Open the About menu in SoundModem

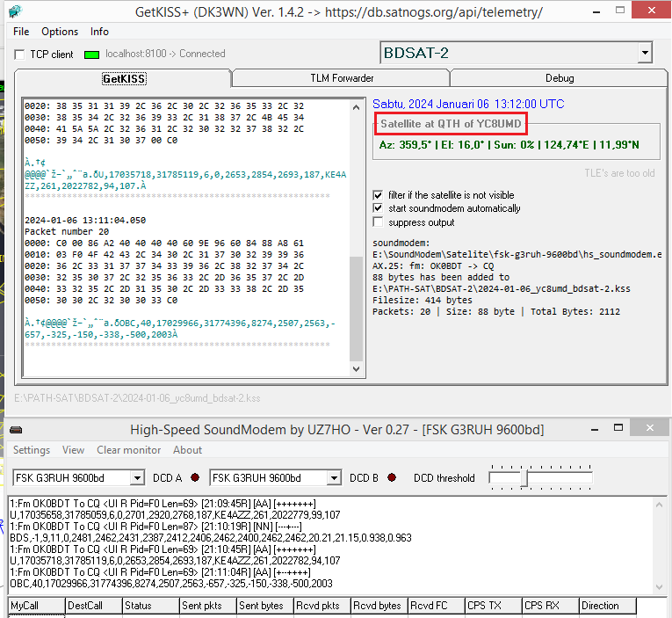[187, 450]
